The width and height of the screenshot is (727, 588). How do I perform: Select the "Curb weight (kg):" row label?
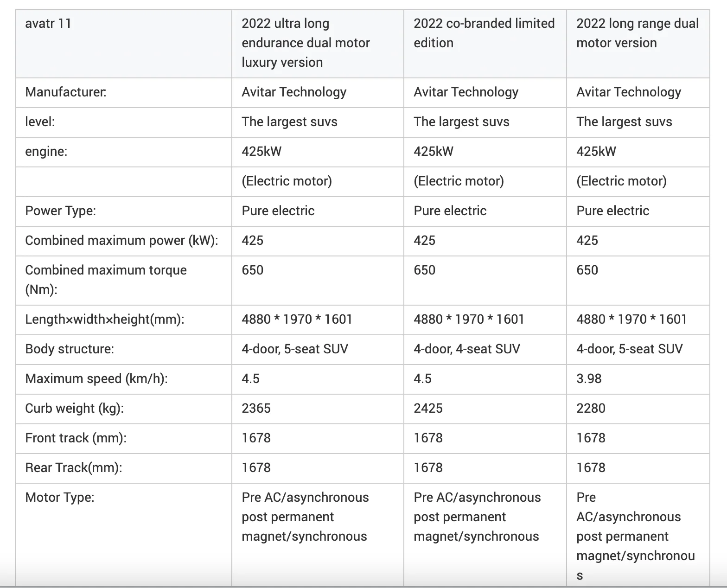click(74, 408)
